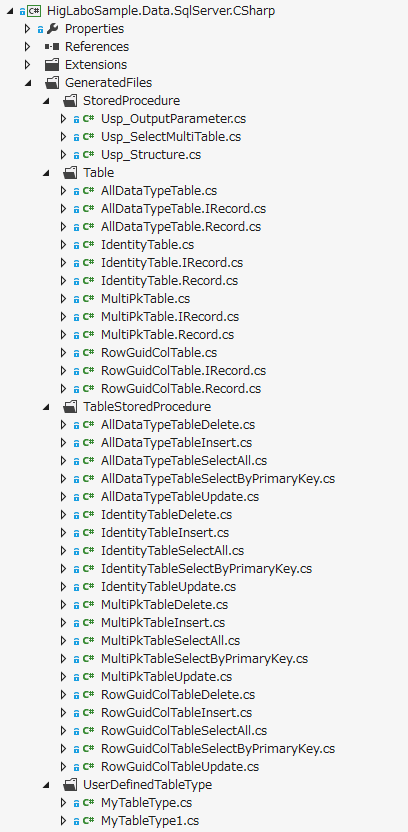Collapse the StoredProcedure folder
This screenshot has width=408, height=832.
tap(46, 101)
